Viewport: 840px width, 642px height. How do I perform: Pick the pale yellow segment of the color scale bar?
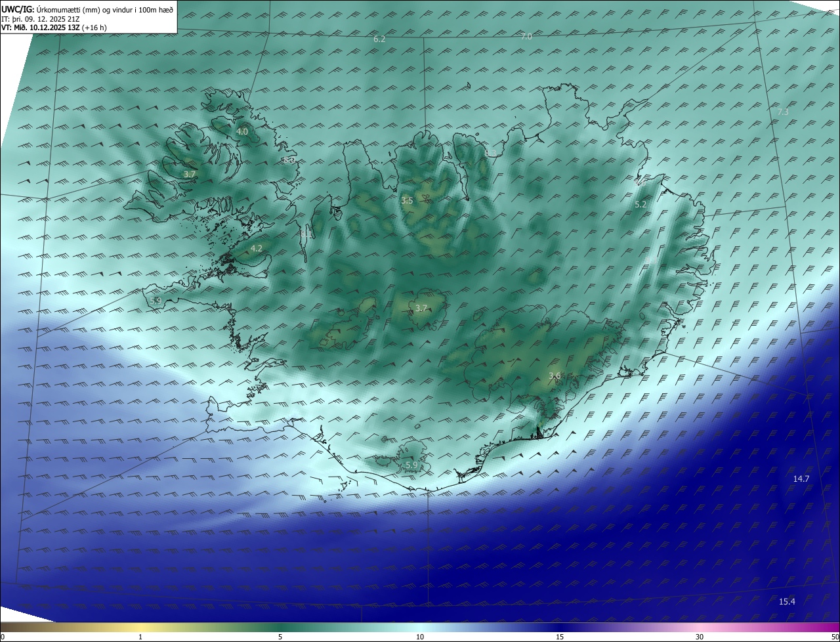point(141,627)
